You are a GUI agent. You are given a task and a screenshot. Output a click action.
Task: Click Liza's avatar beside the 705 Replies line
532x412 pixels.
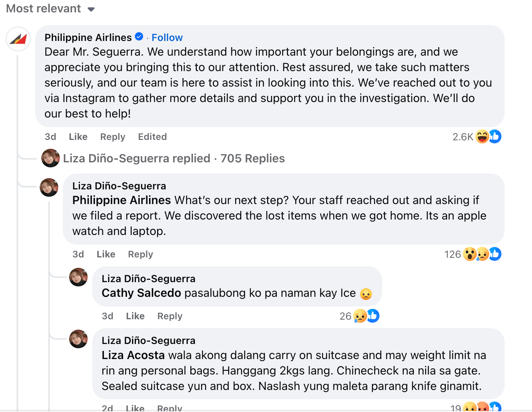[51, 158]
